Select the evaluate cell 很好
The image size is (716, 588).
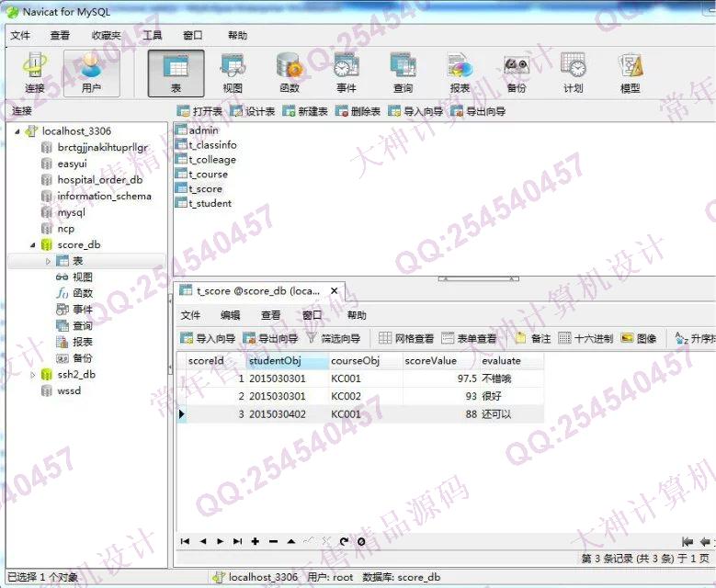(511, 396)
